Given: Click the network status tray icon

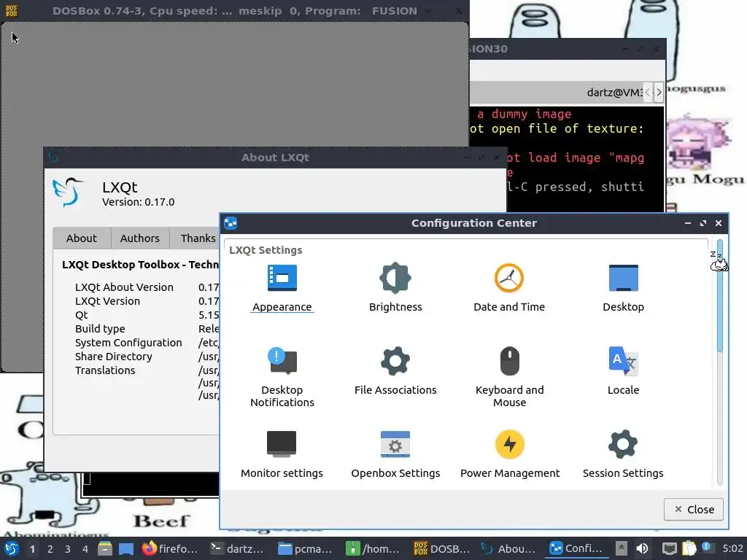Looking at the screenshot, I should [x=670, y=548].
